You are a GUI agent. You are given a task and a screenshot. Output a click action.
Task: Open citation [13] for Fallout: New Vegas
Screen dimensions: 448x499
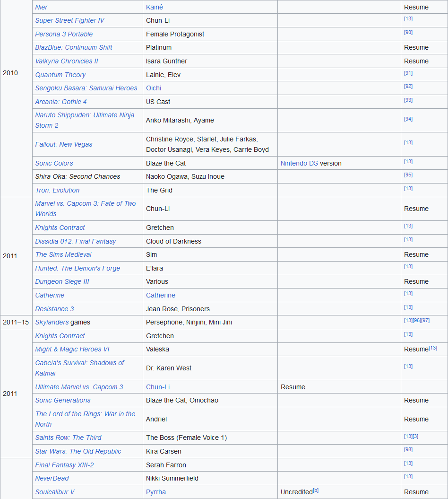pos(408,143)
